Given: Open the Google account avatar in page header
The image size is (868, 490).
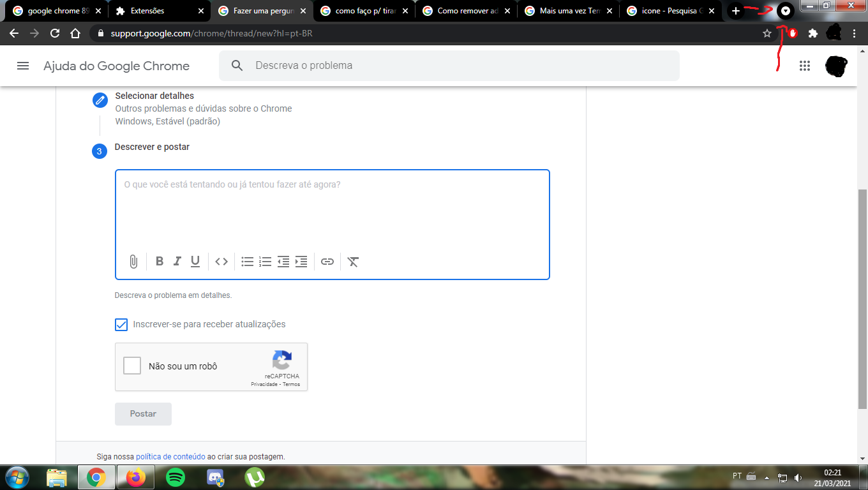Looking at the screenshot, I should pos(836,65).
